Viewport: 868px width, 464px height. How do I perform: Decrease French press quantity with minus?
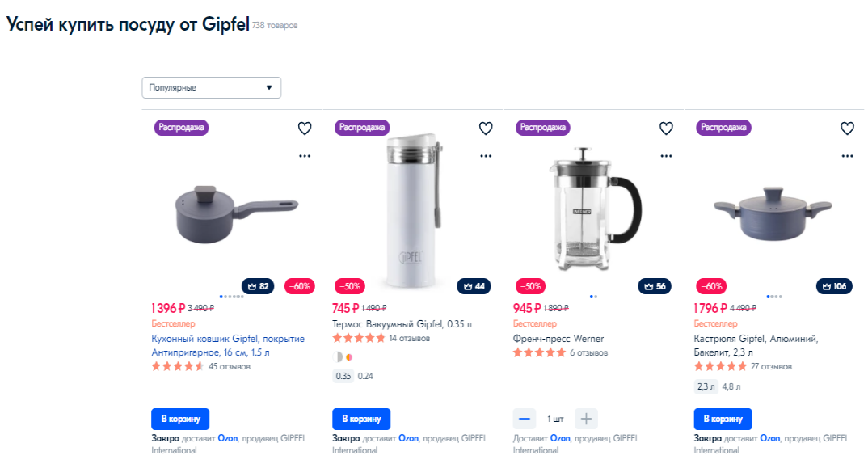coord(525,420)
